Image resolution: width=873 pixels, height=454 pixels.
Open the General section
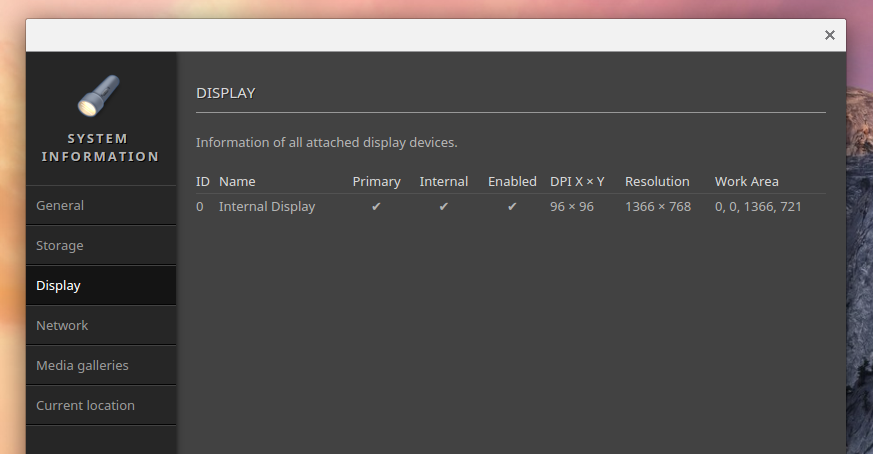pyautogui.click(x=60, y=205)
